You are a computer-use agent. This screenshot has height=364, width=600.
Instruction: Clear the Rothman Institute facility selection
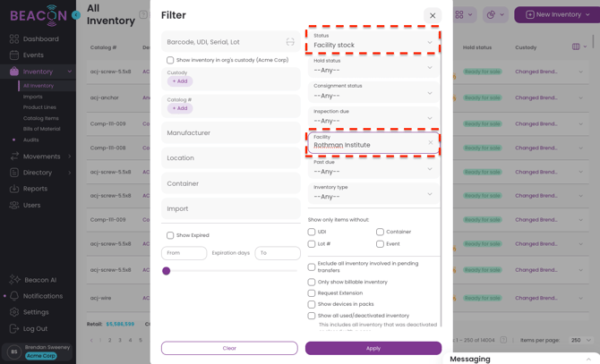(431, 142)
